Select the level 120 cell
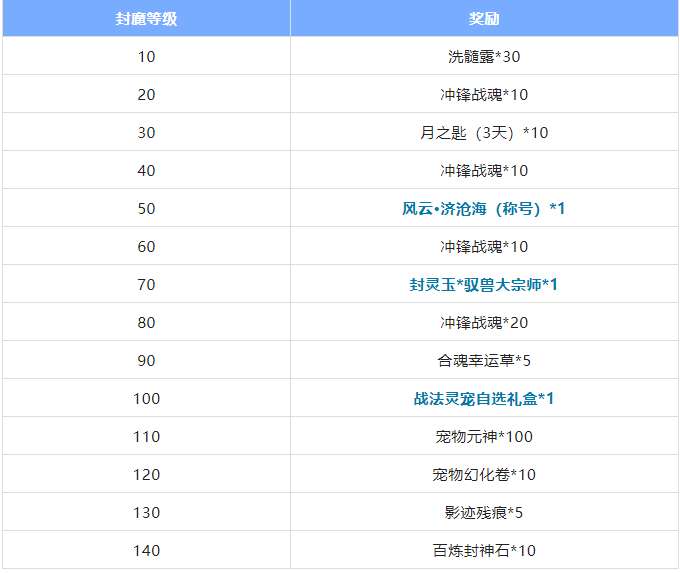Screen dimensions: 680x573 click(x=146, y=475)
